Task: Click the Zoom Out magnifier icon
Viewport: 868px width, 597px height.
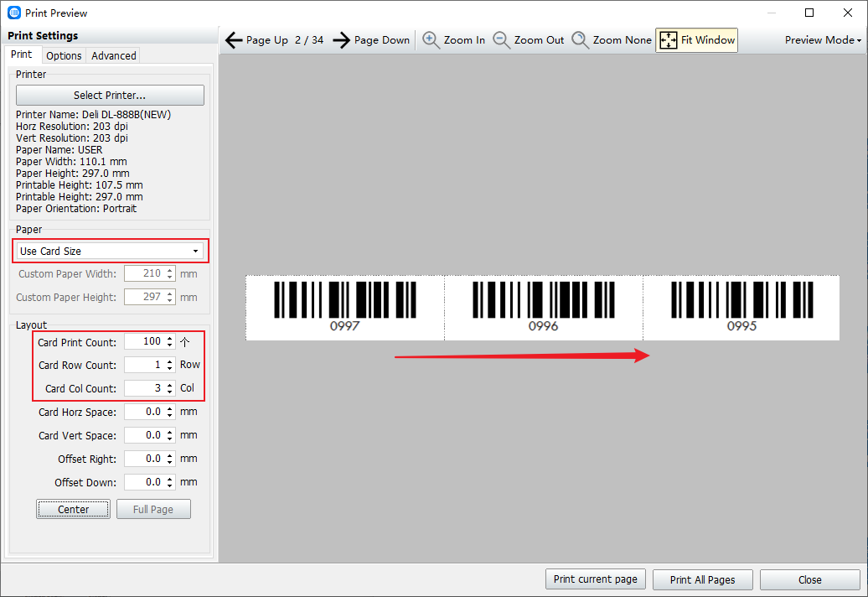Action: coord(502,40)
